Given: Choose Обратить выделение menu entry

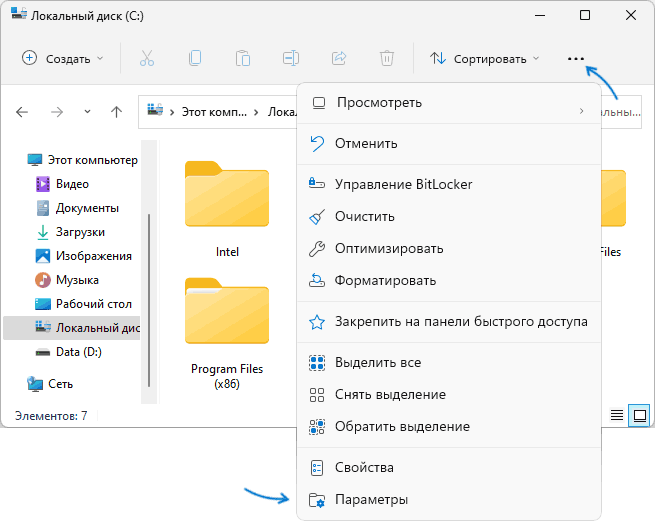Looking at the screenshot, I should [x=449, y=427].
